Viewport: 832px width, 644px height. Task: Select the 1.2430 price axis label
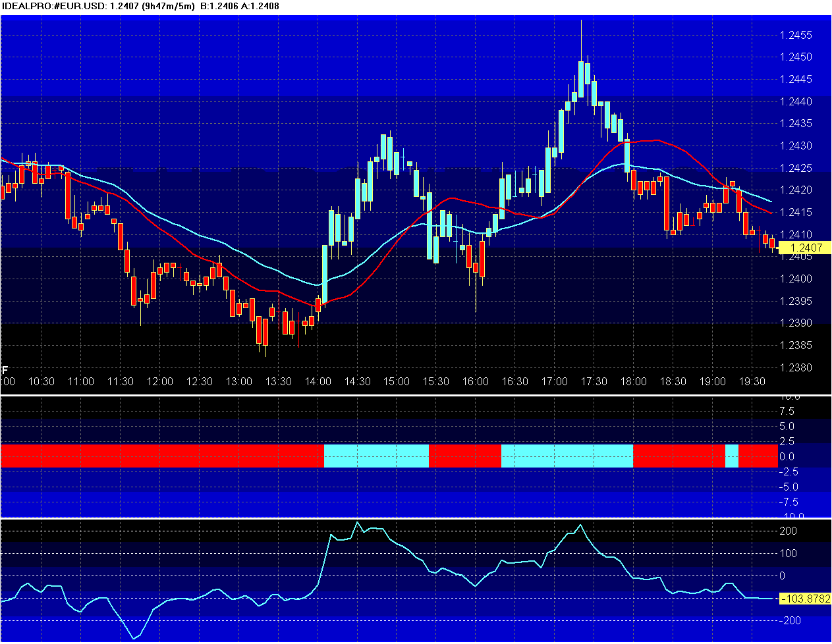click(x=796, y=146)
